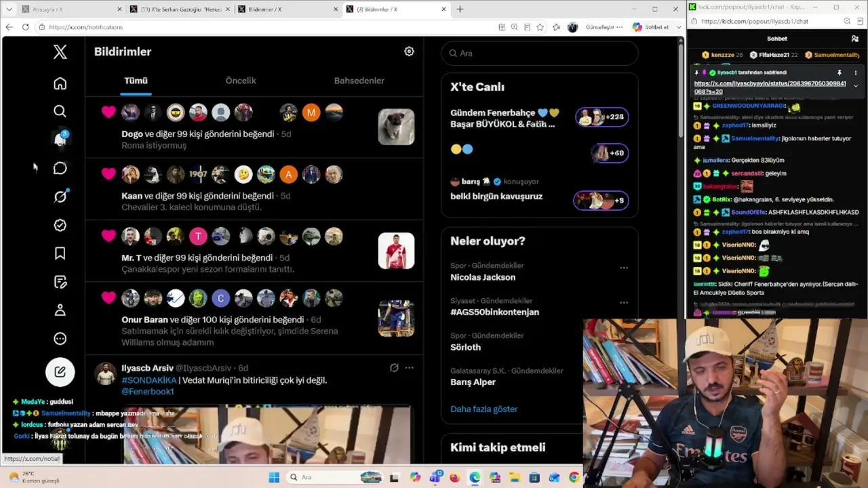The width and height of the screenshot is (868, 488).
Task: Open Grok icon in X sidebar
Action: (x=60, y=197)
